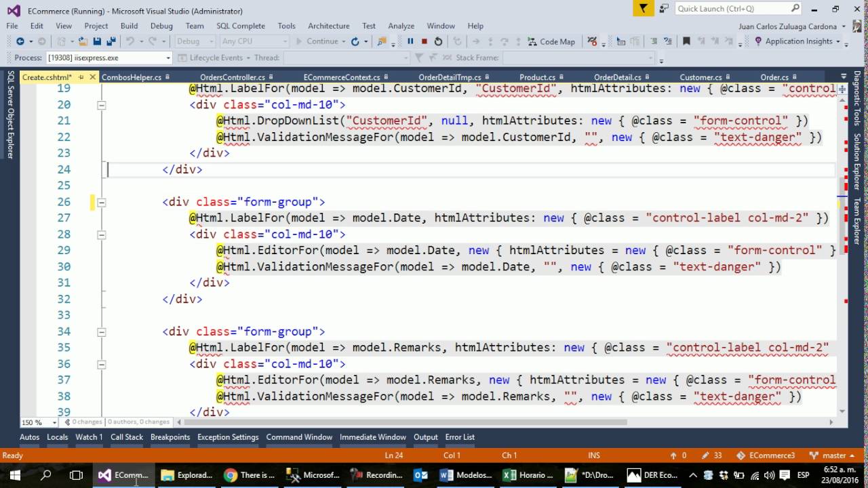Open the Solution Explorer side tab
Viewport: 868px width, 488px height.
coord(857,161)
